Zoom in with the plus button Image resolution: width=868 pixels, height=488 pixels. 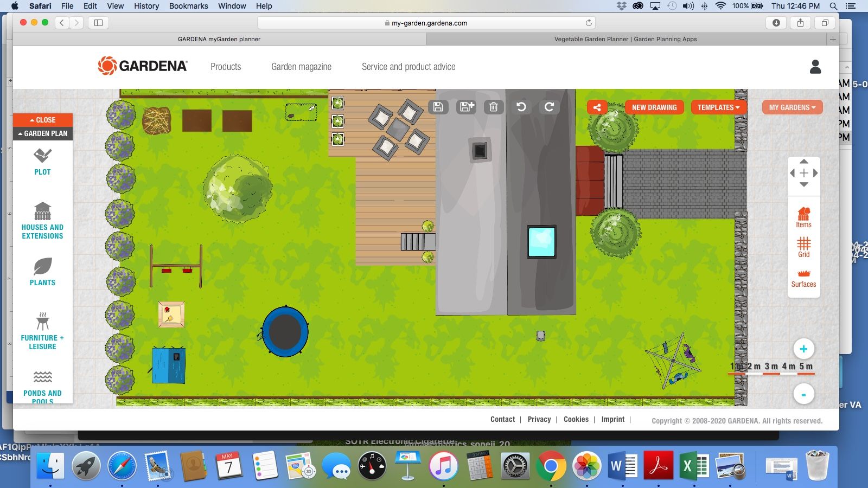point(803,349)
